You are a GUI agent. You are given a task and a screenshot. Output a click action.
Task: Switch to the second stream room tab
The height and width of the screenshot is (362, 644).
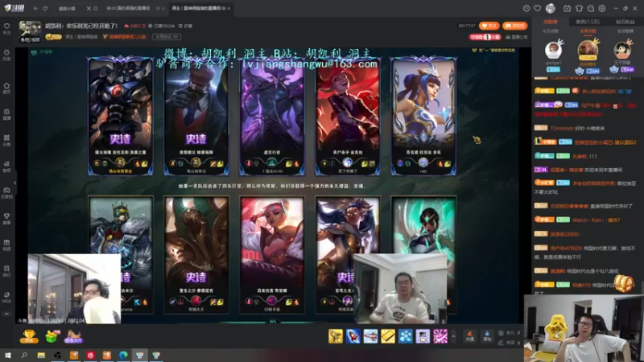coord(130,8)
